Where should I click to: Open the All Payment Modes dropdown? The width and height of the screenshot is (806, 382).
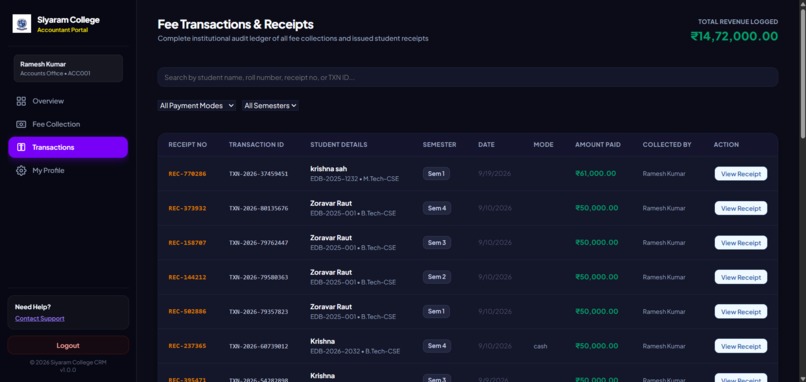point(196,105)
